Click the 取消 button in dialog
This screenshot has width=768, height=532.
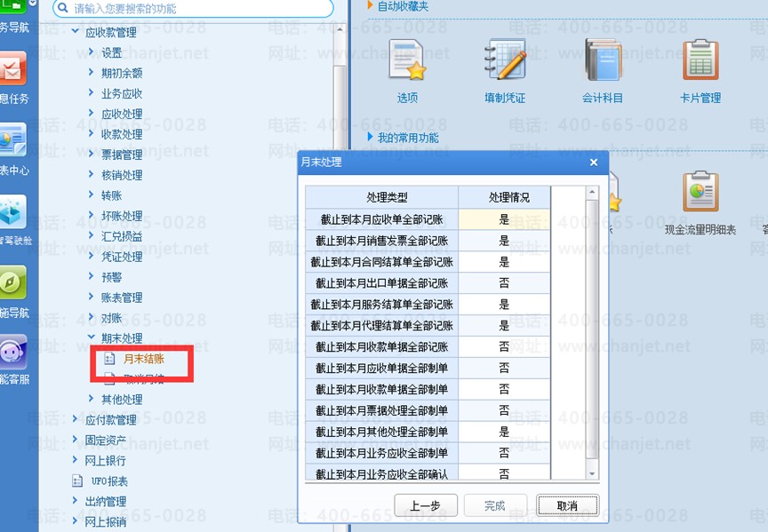pos(567,505)
